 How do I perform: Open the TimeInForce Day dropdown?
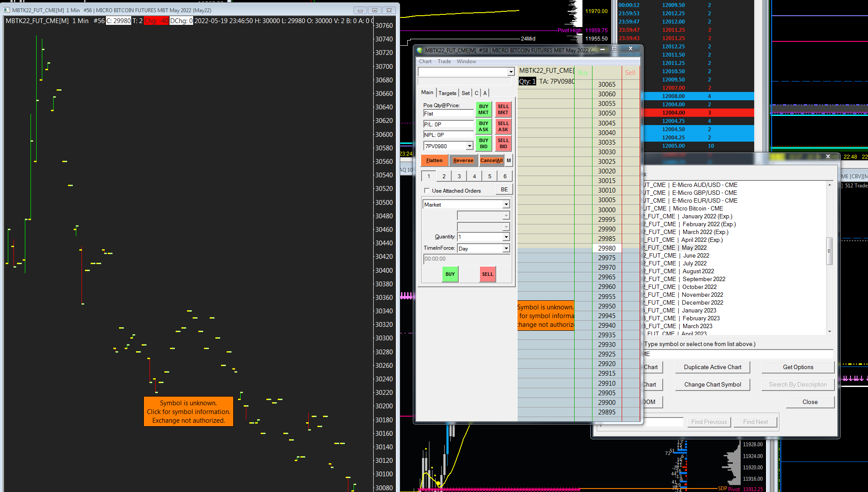(x=506, y=248)
